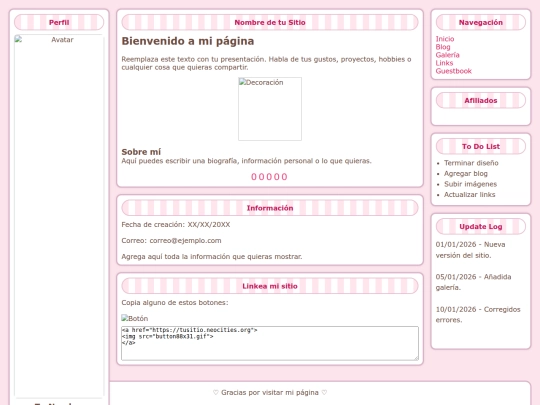Image resolution: width=540 pixels, height=405 pixels.
Task: Click the Decoración placeholder image
Action: [x=270, y=109]
